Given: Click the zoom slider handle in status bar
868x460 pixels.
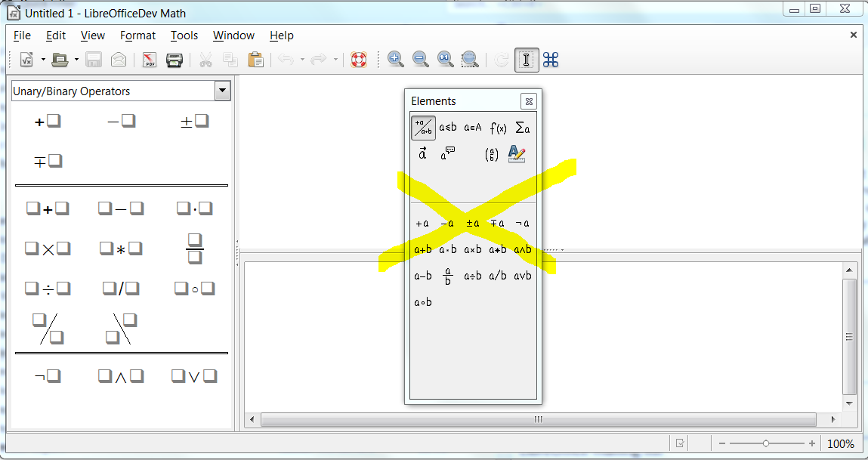Looking at the screenshot, I should (766, 444).
